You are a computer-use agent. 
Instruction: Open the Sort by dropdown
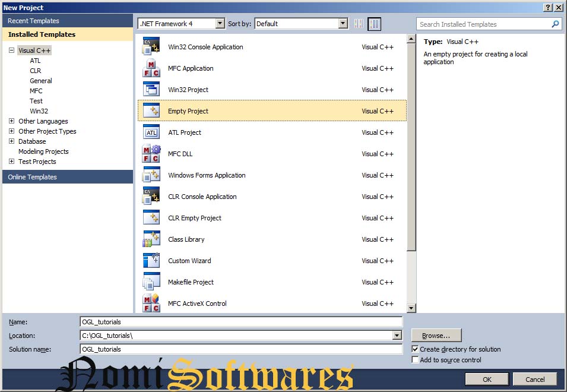click(343, 24)
